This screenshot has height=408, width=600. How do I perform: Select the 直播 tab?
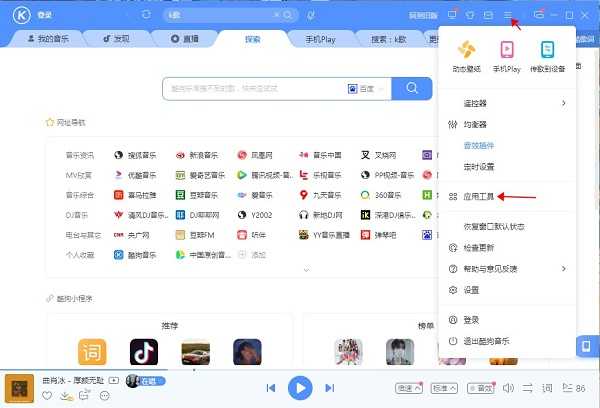185,39
